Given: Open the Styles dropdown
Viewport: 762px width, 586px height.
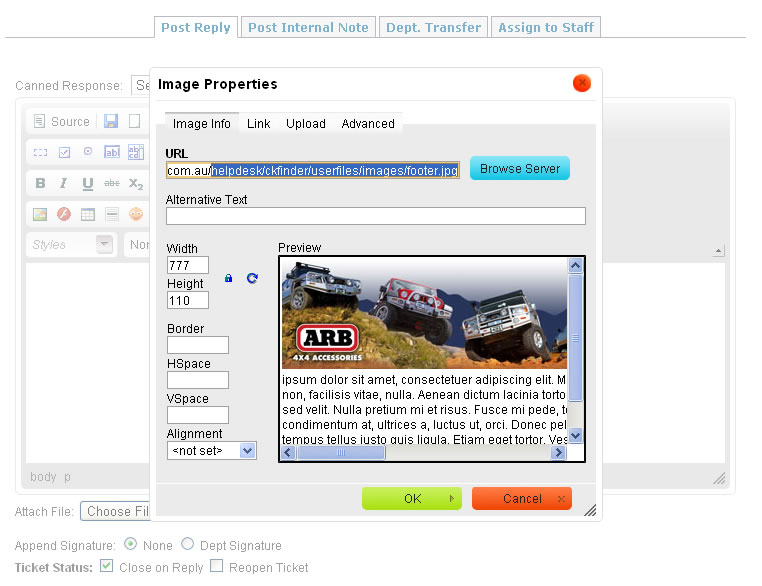Looking at the screenshot, I should (72, 244).
